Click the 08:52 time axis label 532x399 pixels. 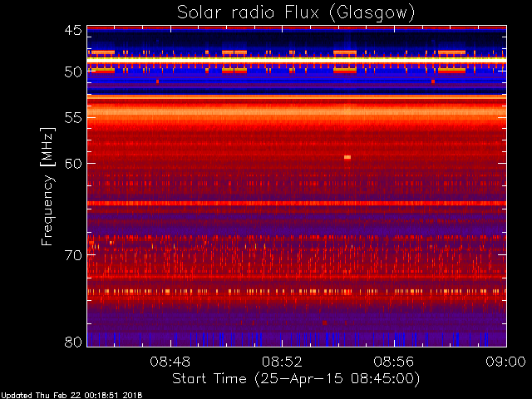click(282, 362)
